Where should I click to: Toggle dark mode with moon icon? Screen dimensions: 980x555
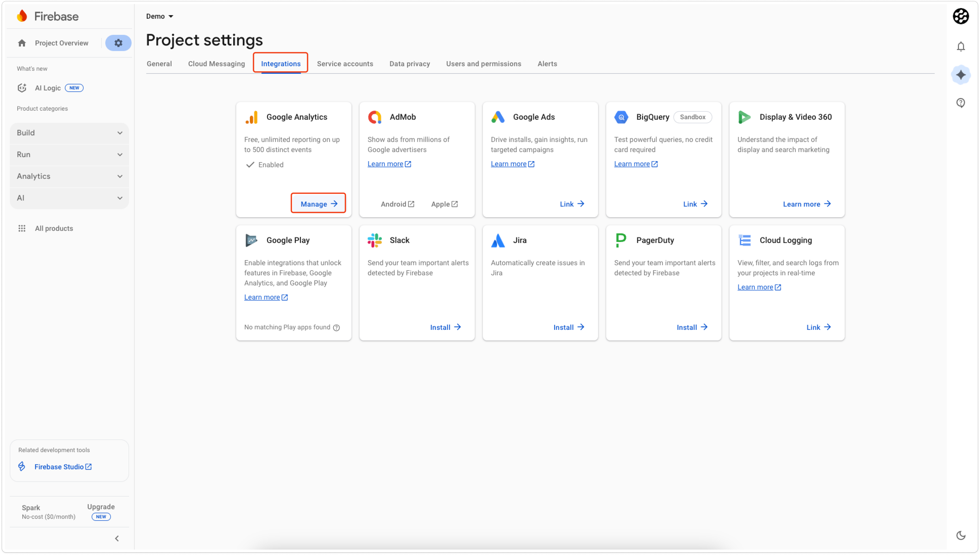pyautogui.click(x=961, y=535)
